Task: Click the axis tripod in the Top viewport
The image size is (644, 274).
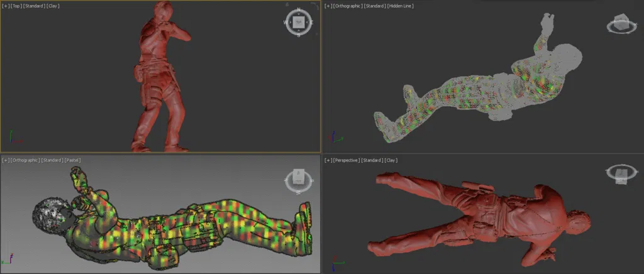Action: [x=15, y=138]
